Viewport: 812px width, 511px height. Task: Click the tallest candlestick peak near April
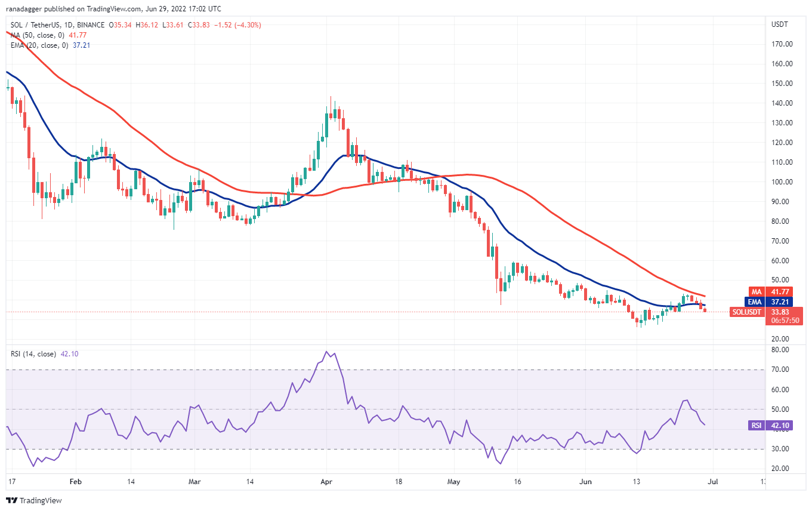click(330, 98)
